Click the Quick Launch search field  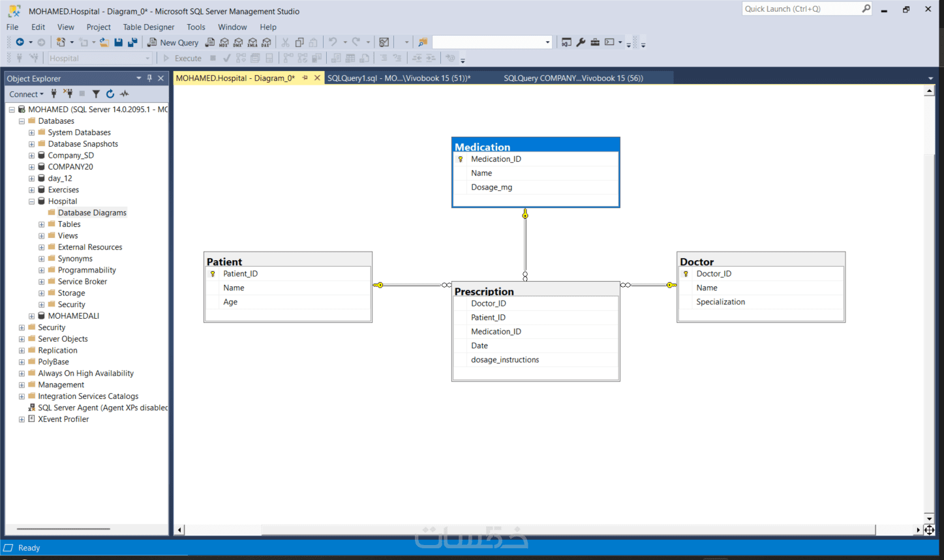pos(802,8)
